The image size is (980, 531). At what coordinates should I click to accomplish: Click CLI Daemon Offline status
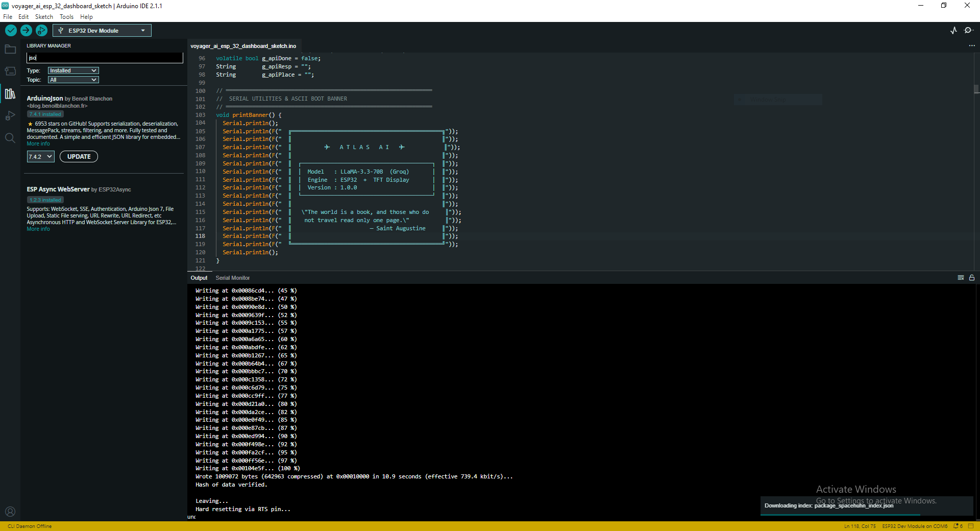(30, 526)
